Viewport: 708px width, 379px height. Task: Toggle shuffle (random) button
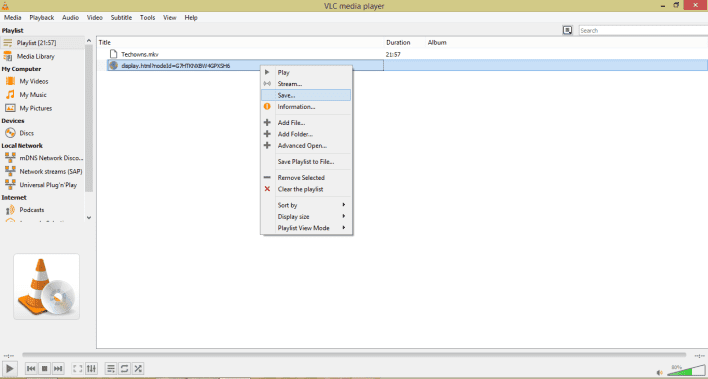pos(138,369)
